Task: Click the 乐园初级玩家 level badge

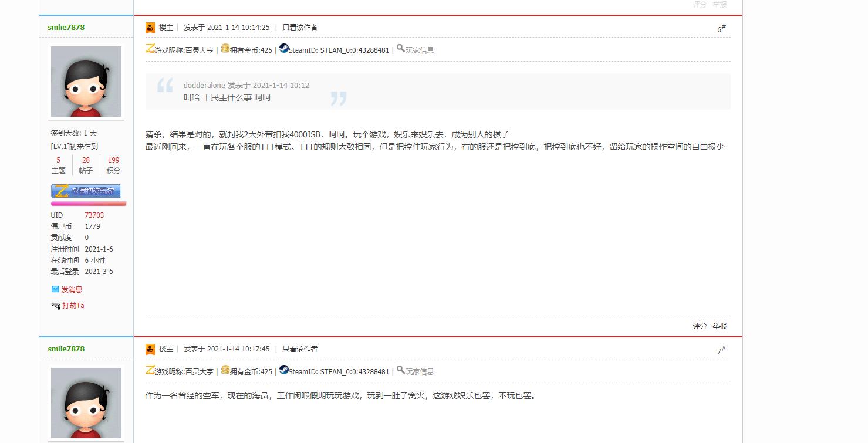Action: tap(87, 190)
